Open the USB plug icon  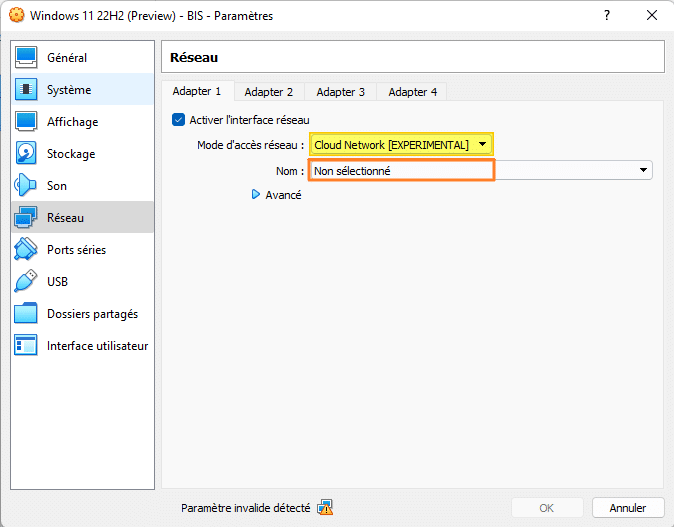[x=26, y=281]
